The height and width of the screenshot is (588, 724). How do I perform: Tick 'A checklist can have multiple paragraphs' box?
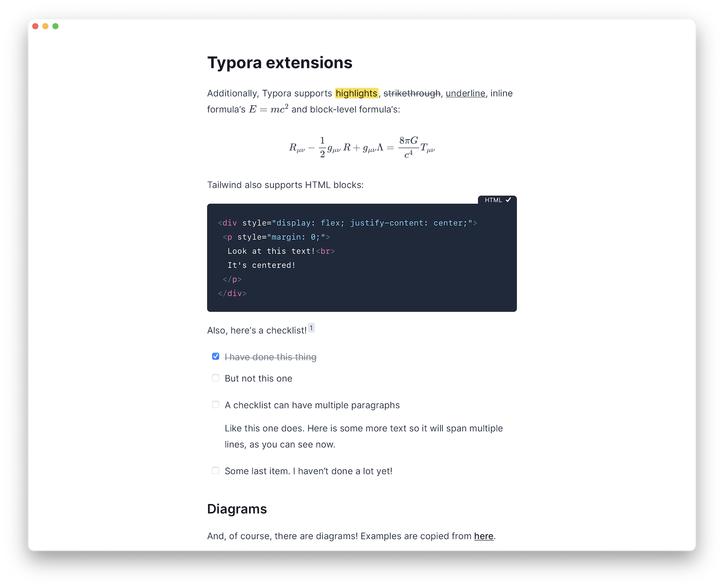coord(216,404)
